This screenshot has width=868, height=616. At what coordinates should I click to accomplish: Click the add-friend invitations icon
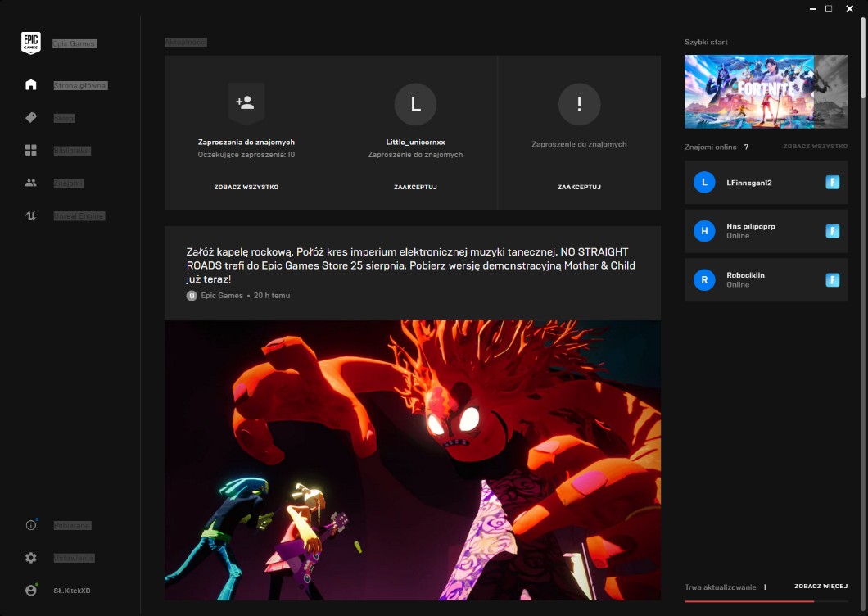pos(246,103)
